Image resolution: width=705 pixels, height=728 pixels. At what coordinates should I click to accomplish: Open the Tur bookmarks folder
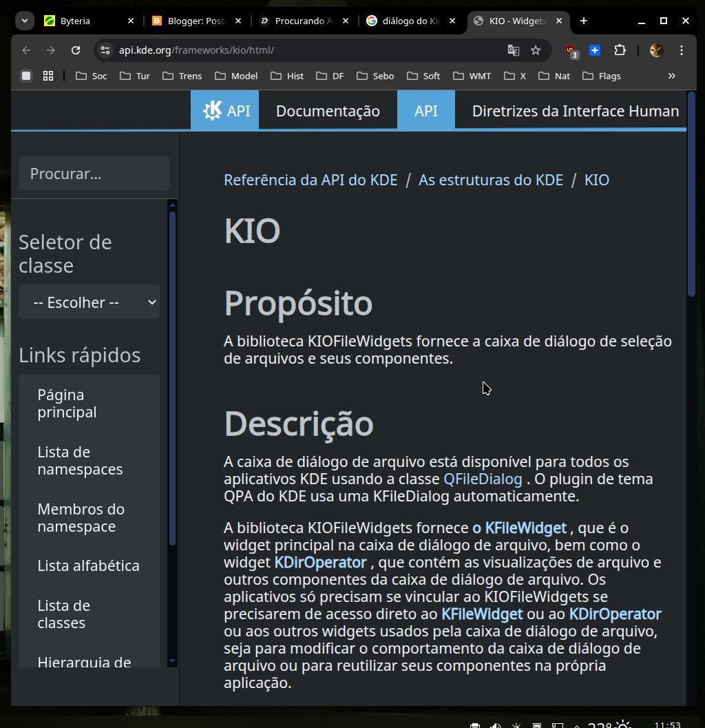(135, 76)
